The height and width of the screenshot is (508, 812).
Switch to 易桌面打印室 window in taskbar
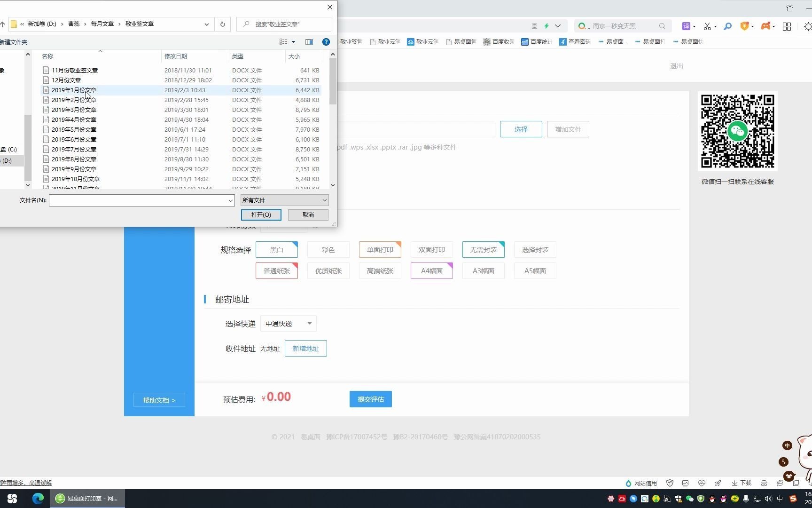click(87, 498)
